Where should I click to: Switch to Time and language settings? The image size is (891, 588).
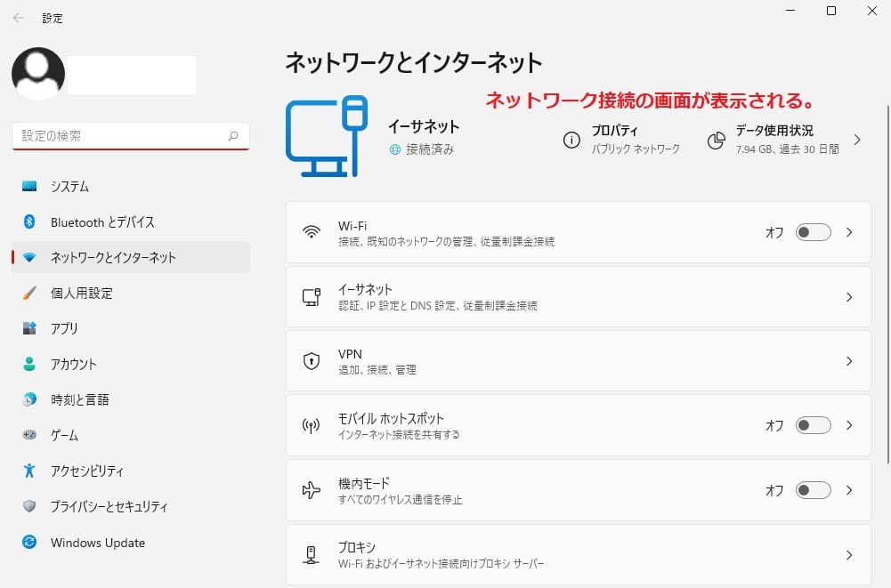pyautogui.click(x=28, y=399)
